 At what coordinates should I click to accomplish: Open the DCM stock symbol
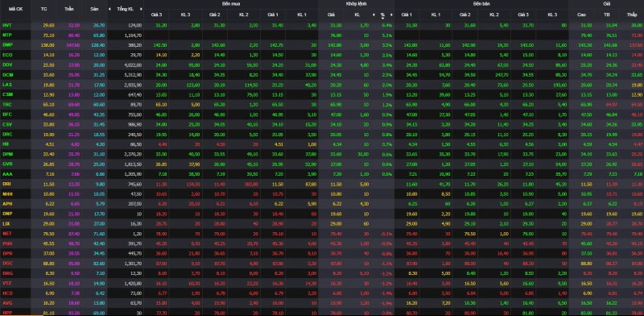coord(7,74)
